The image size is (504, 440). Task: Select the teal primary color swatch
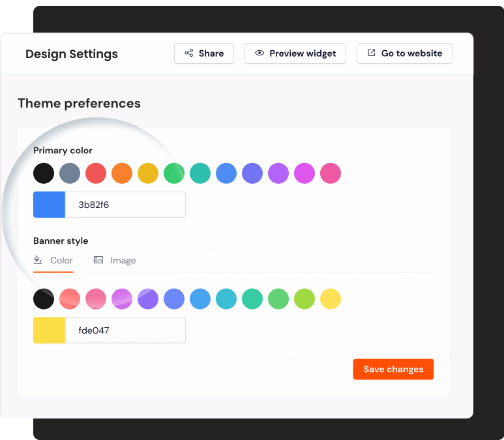[x=200, y=173]
